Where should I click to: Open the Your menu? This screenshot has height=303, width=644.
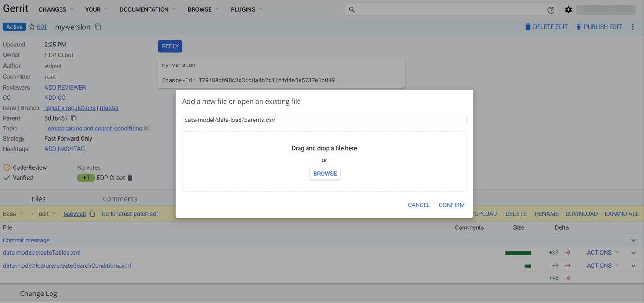pos(96,9)
